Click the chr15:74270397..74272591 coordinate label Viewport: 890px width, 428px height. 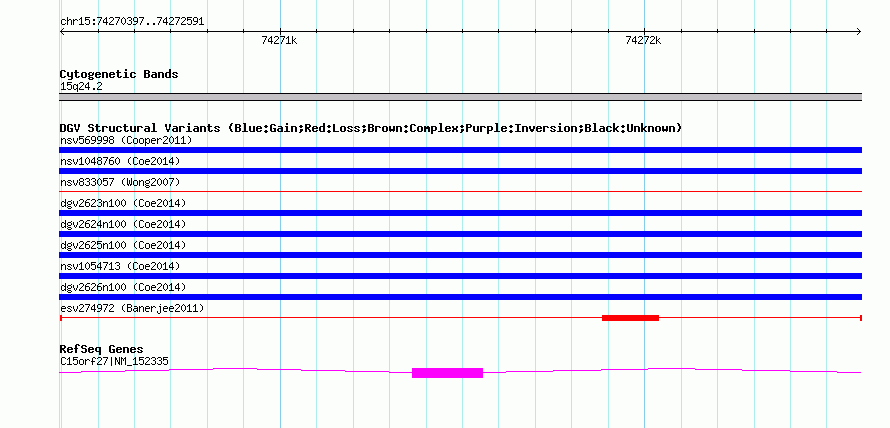coord(132,22)
